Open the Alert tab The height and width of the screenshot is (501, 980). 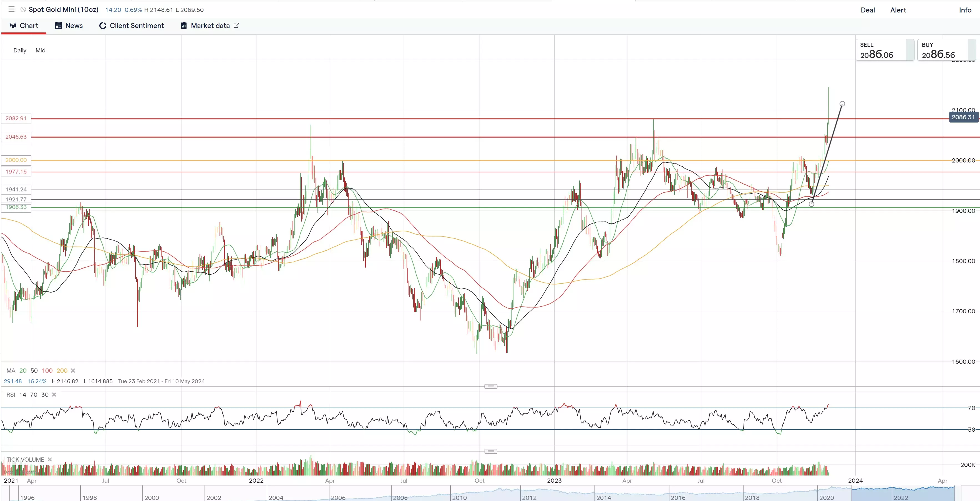click(x=898, y=10)
